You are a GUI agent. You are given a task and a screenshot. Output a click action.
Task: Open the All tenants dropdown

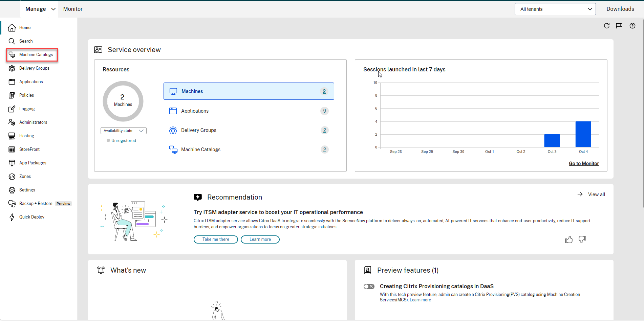tap(555, 9)
